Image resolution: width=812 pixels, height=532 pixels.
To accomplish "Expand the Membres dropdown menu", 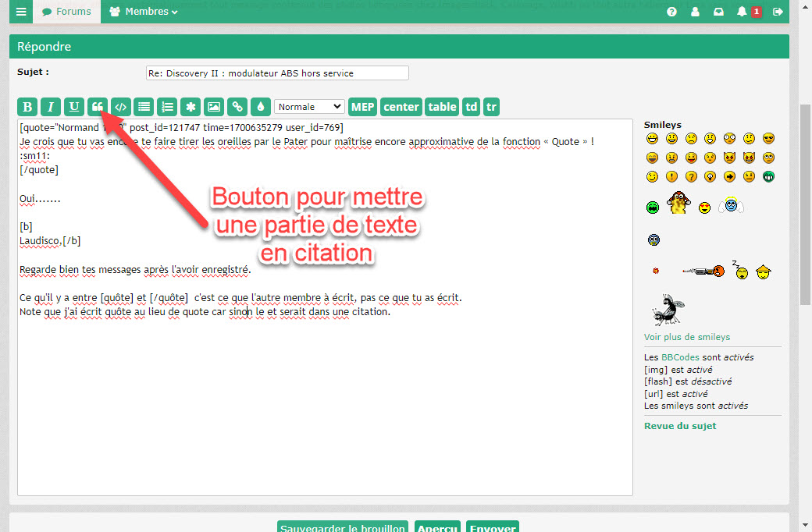I will (144, 12).
